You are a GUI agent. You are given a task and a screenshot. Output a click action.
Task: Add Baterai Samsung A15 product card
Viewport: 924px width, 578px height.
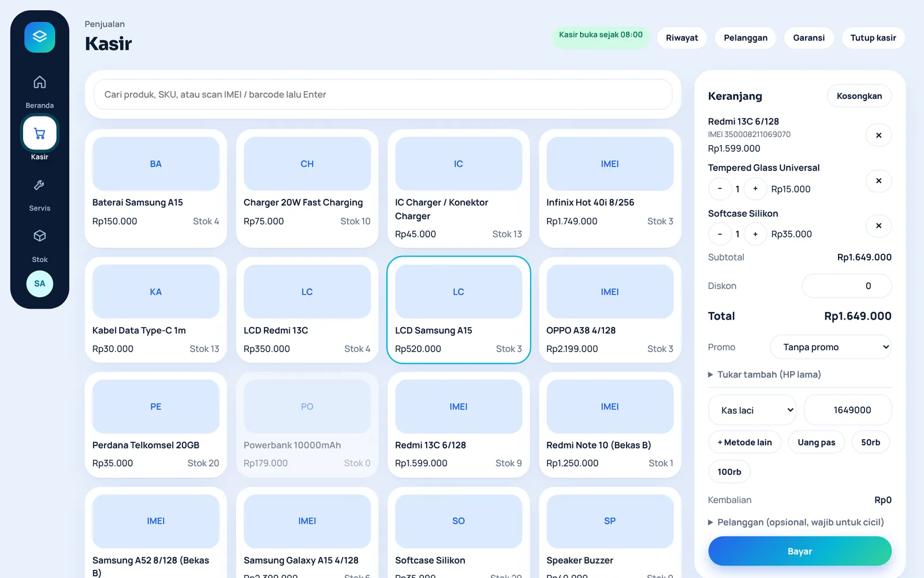[x=156, y=188]
